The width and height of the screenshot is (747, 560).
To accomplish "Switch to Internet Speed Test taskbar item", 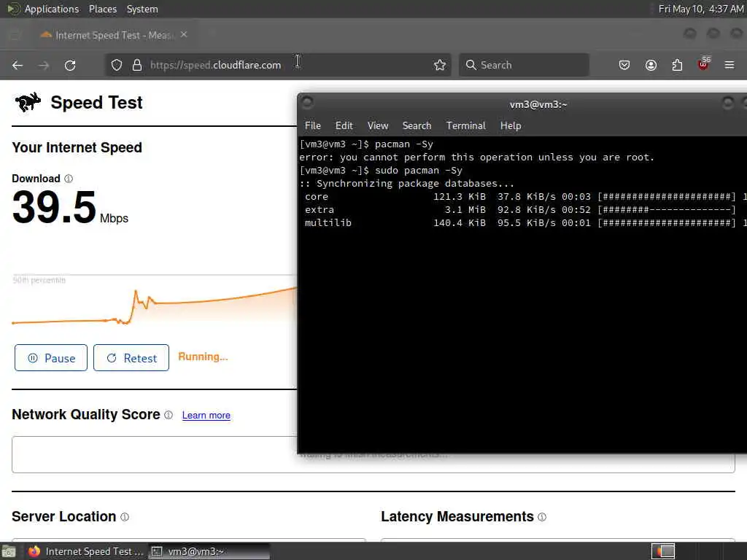I will [x=86, y=551].
